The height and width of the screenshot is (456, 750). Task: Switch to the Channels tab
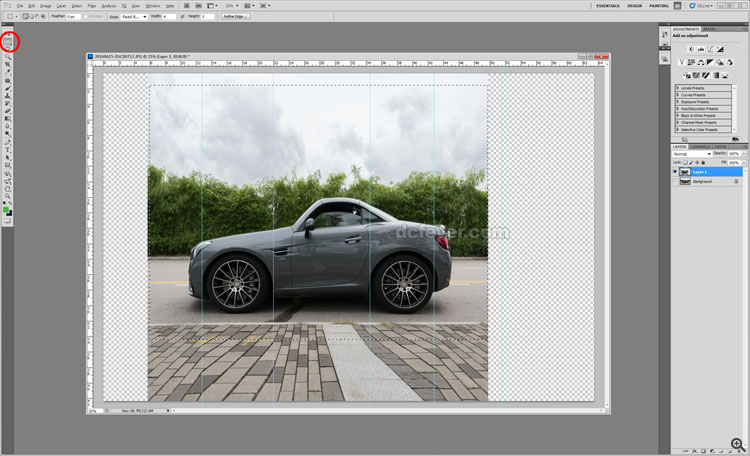coord(698,146)
